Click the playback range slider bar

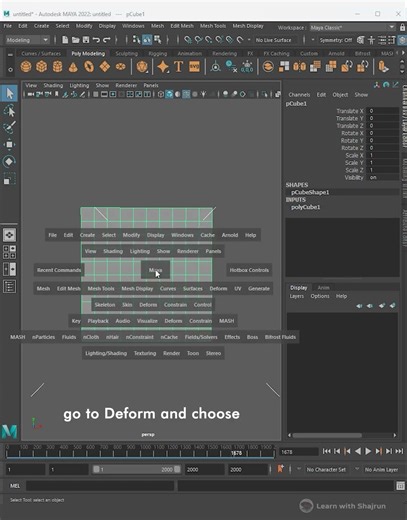[x=136, y=469]
